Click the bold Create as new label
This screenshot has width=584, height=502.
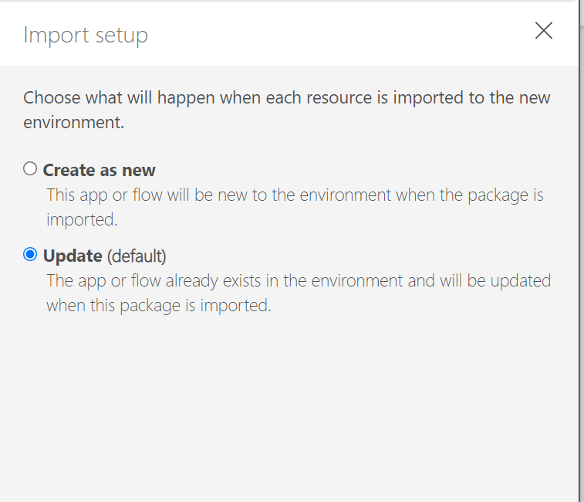tap(99, 170)
